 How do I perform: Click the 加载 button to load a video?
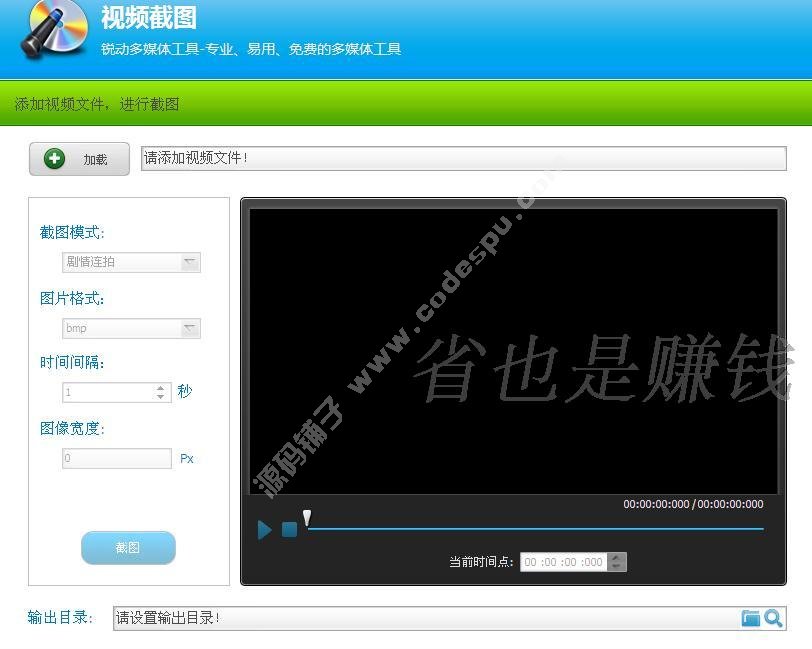[x=79, y=159]
